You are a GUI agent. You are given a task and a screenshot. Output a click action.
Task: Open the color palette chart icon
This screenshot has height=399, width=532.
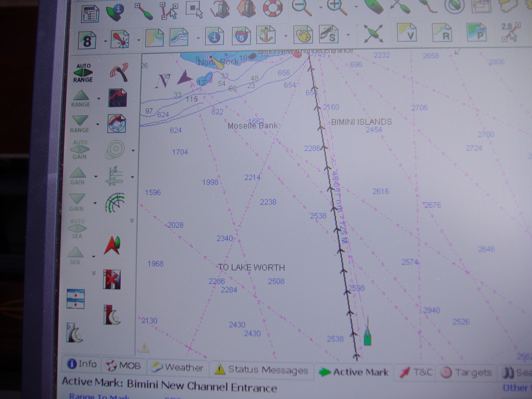[x=303, y=35]
